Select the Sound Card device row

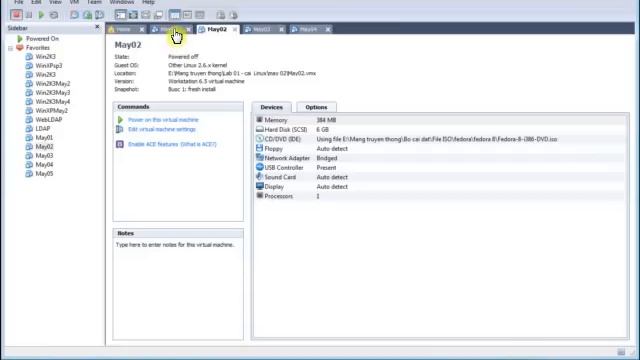[440, 177]
